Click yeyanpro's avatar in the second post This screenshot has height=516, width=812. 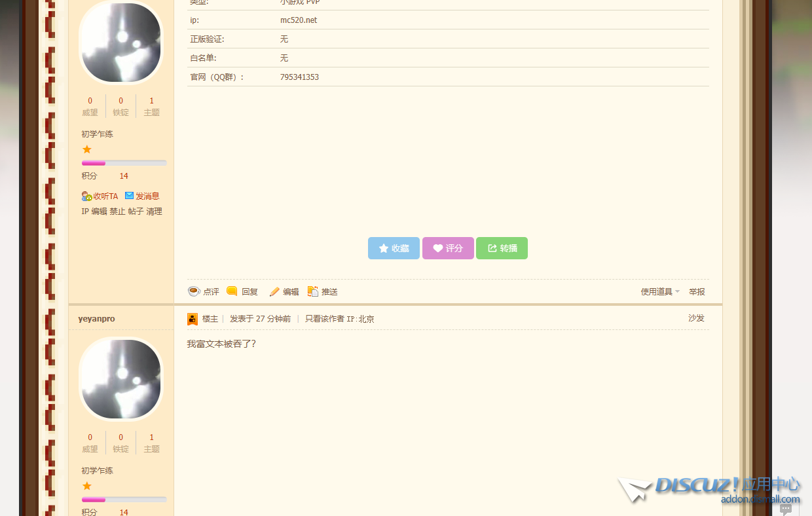click(121, 379)
